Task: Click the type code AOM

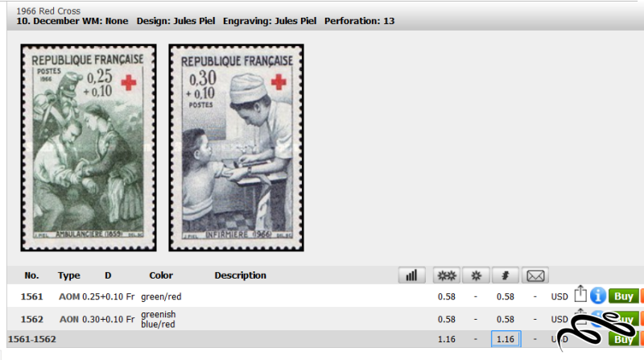Action: click(x=69, y=296)
